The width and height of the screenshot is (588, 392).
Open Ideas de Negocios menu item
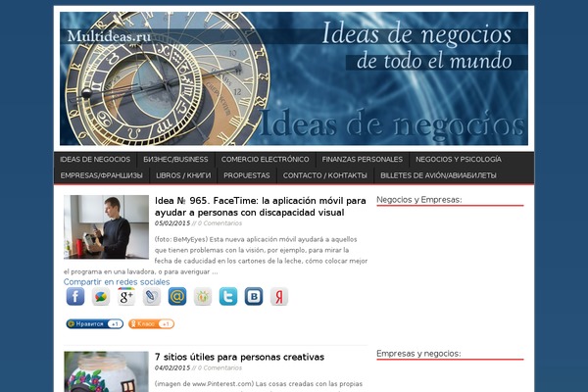tap(95, 160)
